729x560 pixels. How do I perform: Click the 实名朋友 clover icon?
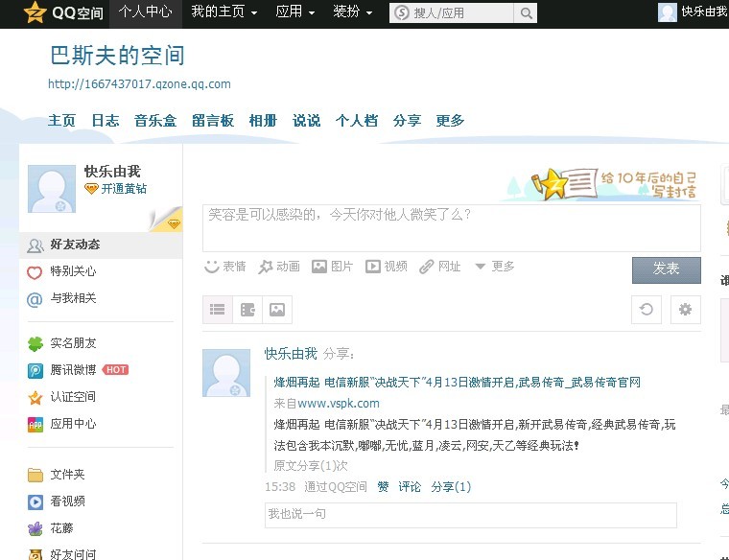coord(35,344)
